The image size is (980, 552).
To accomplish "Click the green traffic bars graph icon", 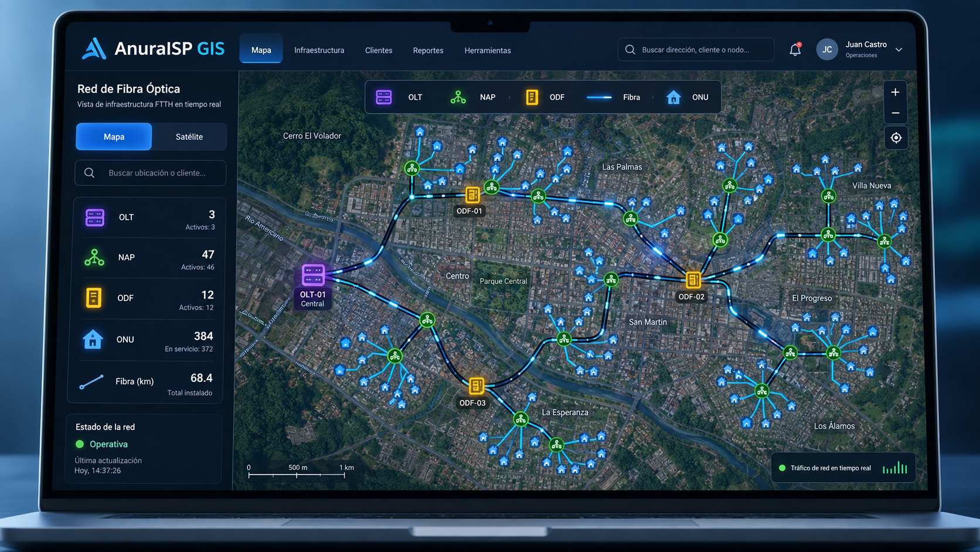I will point(895,468).
